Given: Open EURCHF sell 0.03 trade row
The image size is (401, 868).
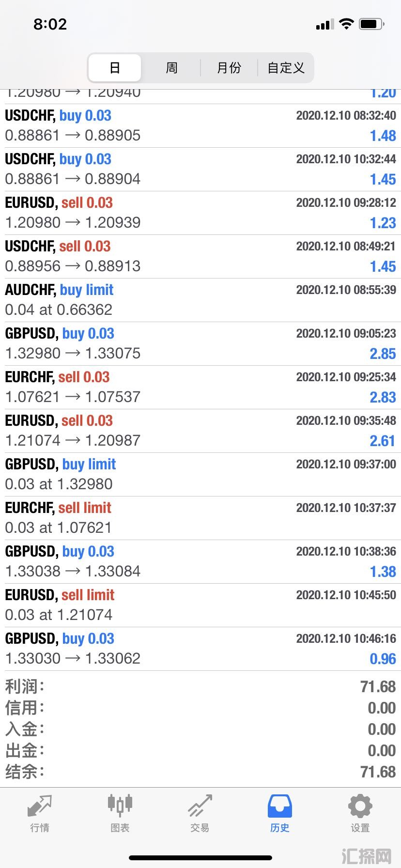Looking at the screenshot, I should click(x=200, y=387).
